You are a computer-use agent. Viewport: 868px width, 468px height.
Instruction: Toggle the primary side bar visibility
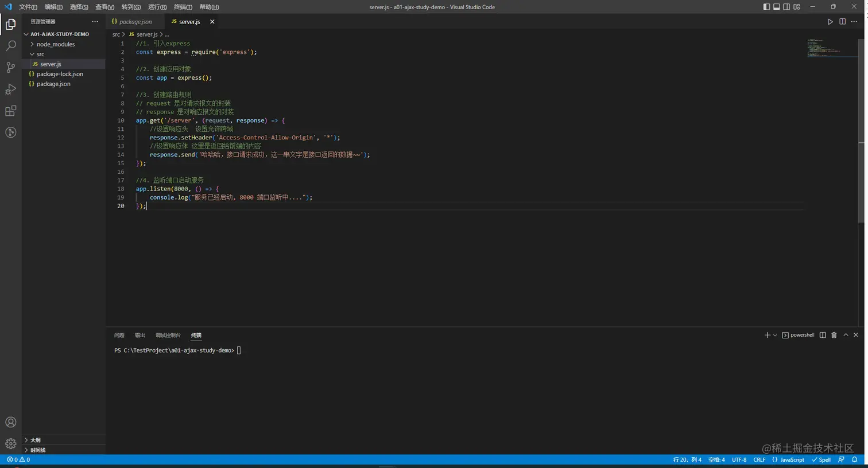coord(766,7)
